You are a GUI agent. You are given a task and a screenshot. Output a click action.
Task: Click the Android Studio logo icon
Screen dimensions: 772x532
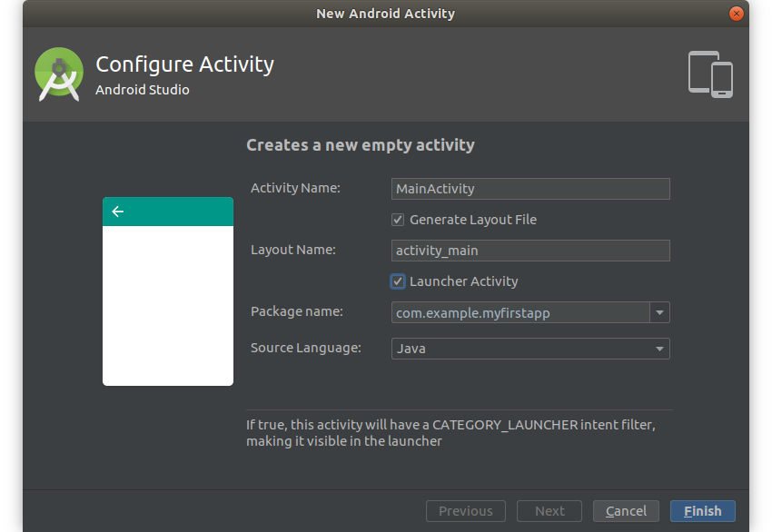59,74
